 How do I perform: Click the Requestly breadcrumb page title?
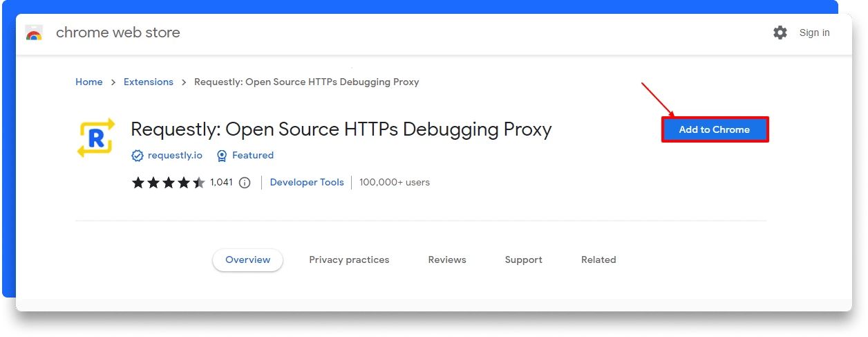[x=307, y=82]
